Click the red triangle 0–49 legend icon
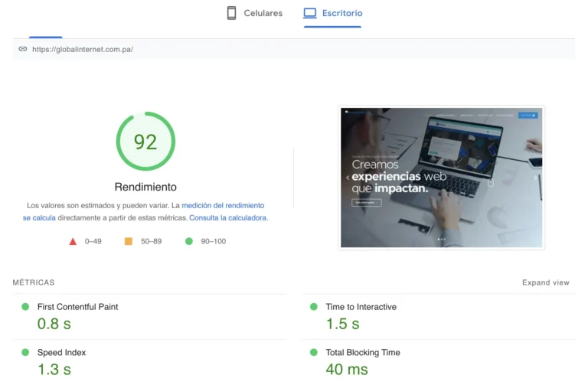588x385 pixels. pyautogui.click(x=73, y=241)
